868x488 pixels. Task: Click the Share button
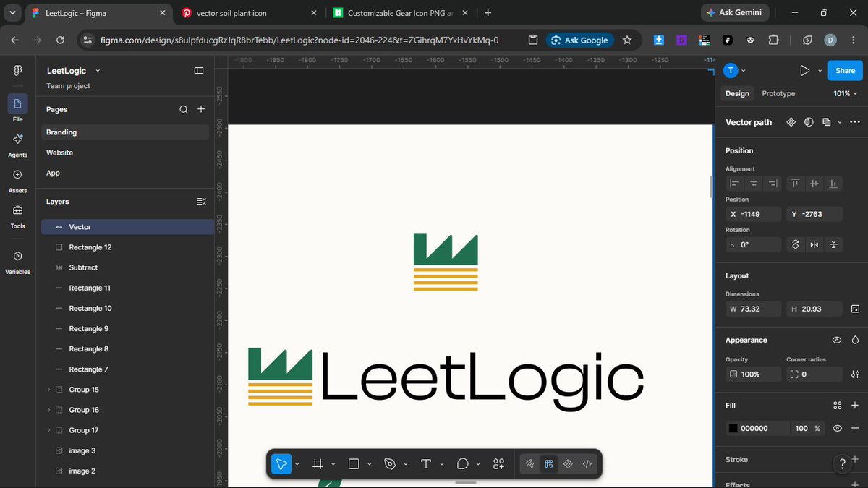coord(845,70)
